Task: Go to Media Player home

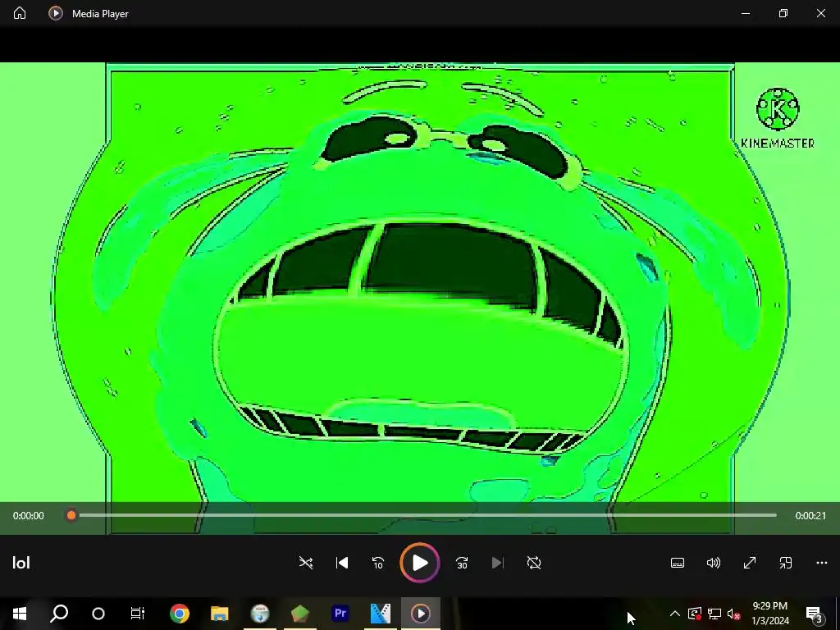Action: (20, 13)
